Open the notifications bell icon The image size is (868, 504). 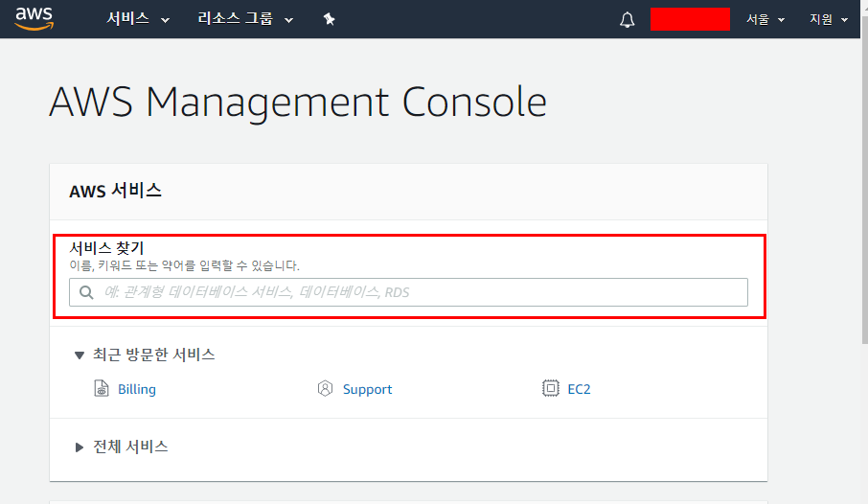click(x=627, y=20)
